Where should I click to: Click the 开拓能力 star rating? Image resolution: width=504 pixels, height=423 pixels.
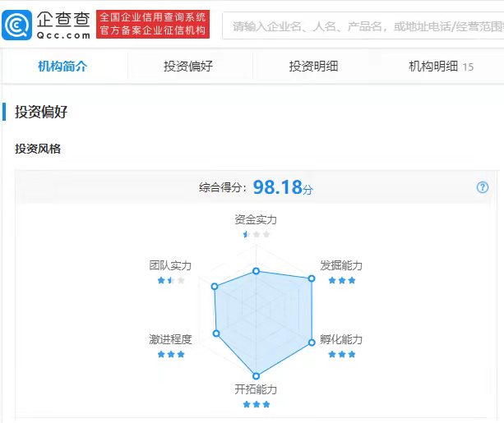(x=257, y=404)
